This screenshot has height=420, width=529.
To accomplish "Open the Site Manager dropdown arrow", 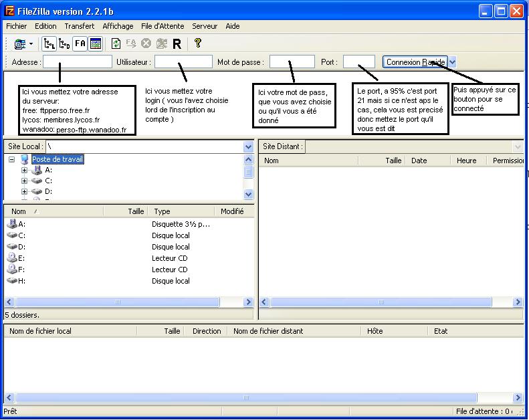I will 31,44.
